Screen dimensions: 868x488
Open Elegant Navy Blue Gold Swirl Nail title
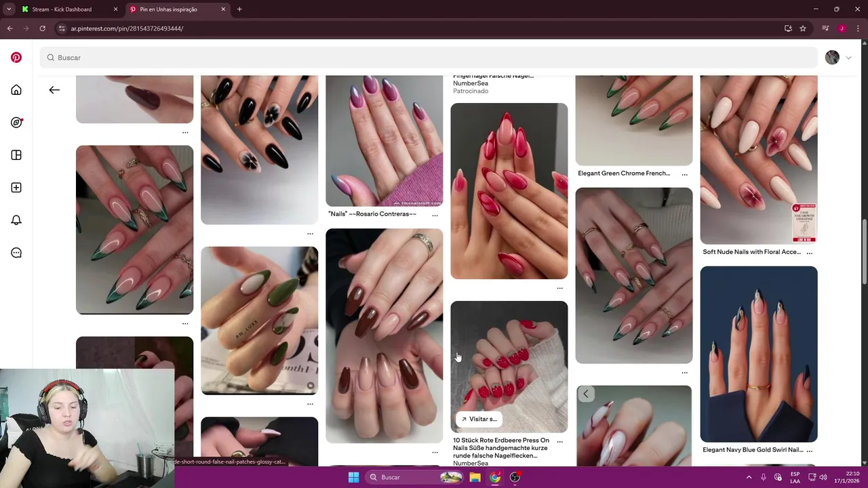pyautogui.click(x=753, y=450)
